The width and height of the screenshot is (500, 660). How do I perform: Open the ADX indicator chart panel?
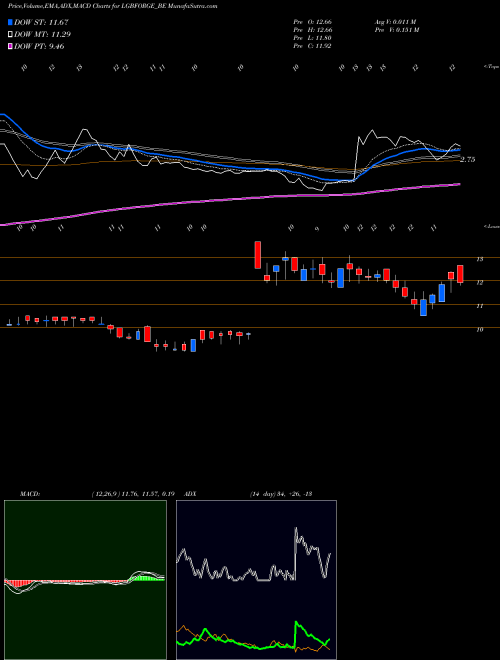click(256, 580)
